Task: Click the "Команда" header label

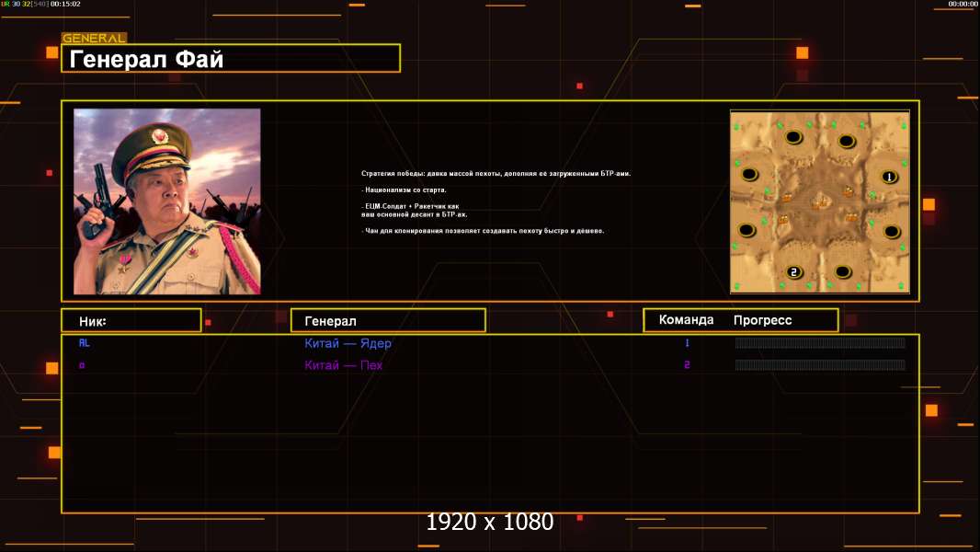Action: [686, 320]
